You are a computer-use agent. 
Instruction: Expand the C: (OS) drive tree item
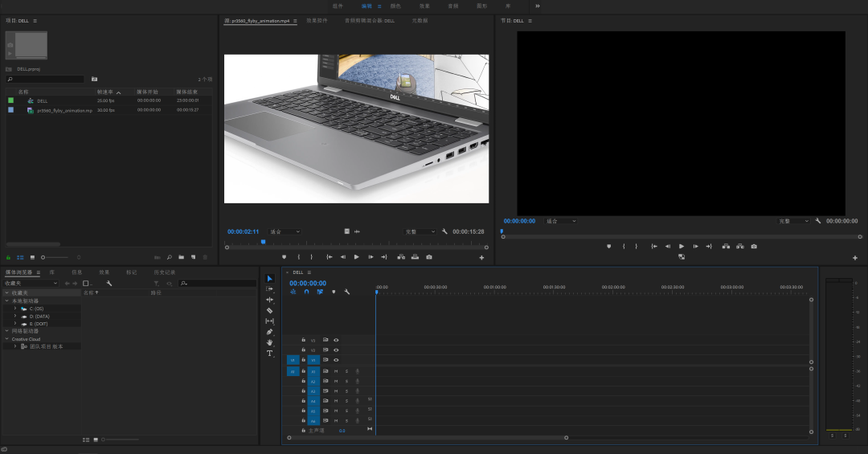14,309
